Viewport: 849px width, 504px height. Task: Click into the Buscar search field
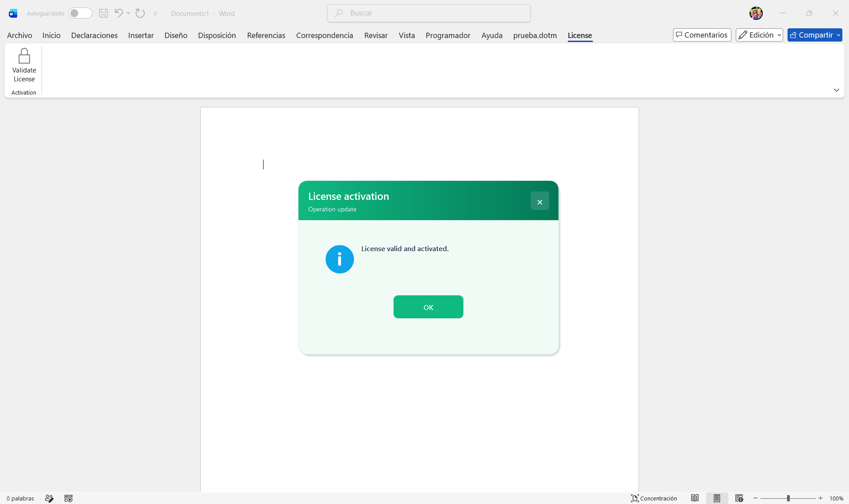click(429, 13)
